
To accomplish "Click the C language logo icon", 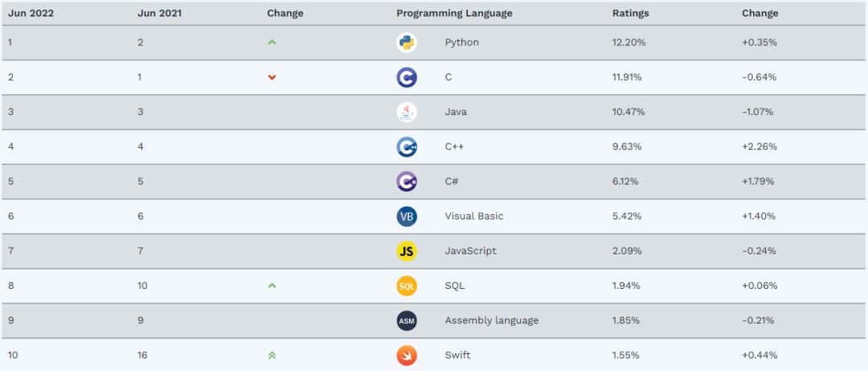I will coord(407,77).
